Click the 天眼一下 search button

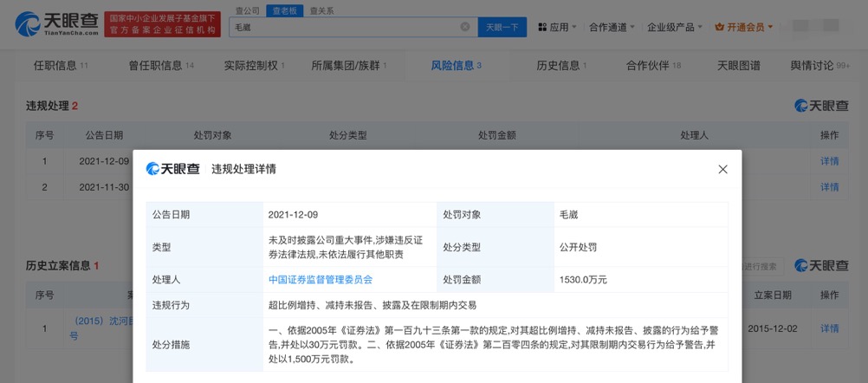pos(502,27)
